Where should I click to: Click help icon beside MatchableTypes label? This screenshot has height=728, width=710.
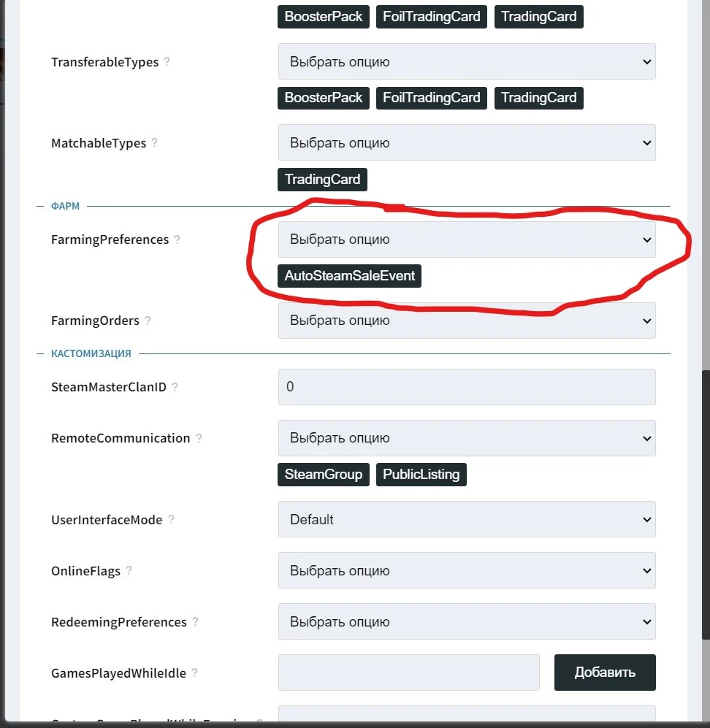point(155,142)
